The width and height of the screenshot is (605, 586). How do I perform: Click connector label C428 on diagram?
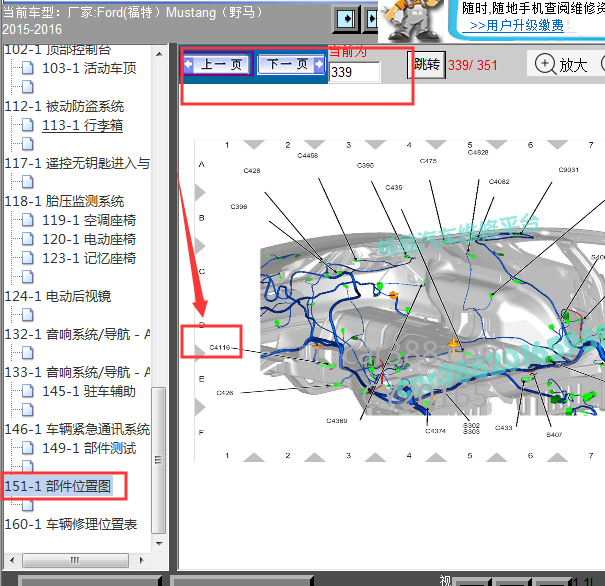252,171
